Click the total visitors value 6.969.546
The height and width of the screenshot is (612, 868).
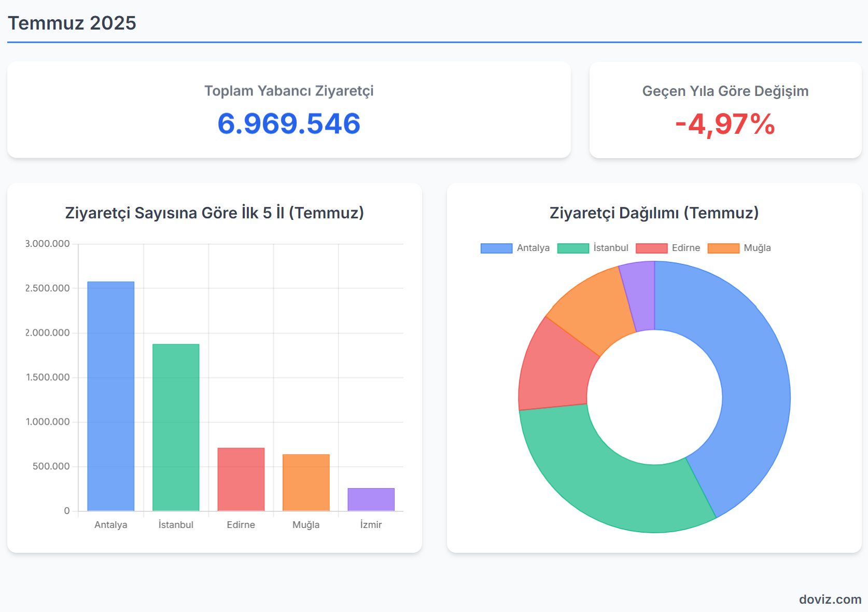click(289, 124)
